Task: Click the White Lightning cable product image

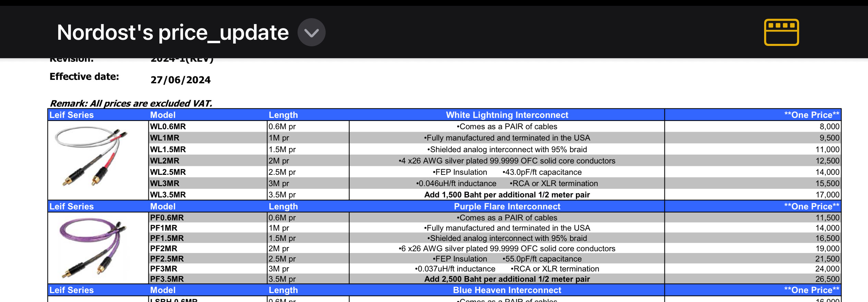Action: coord(91,156)
